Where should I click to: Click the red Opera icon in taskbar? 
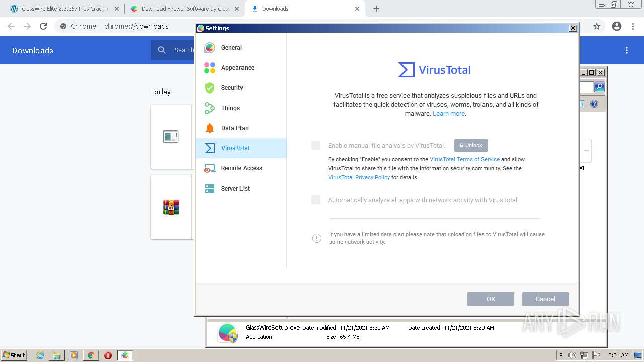(108, 355)
